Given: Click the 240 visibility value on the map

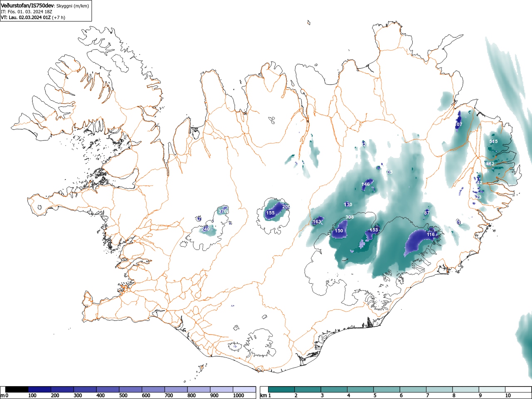Looking at the screenshot, I should coord(205,229).
